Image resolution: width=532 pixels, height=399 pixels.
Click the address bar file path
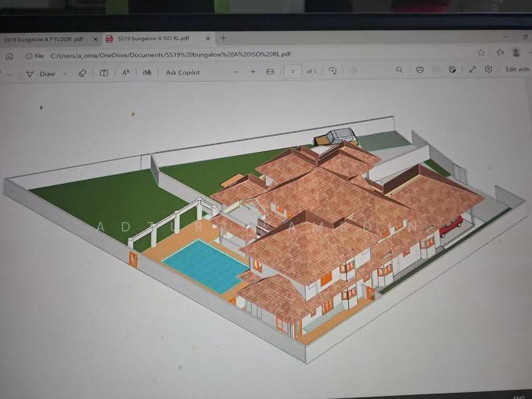point(171,55)
